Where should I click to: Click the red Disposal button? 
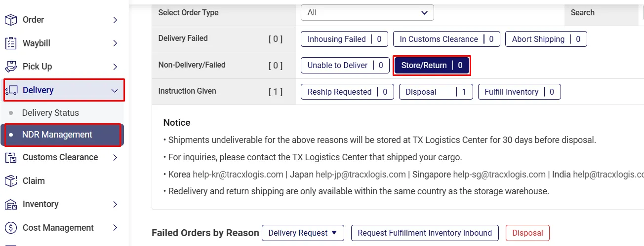(x=527, y=233)
